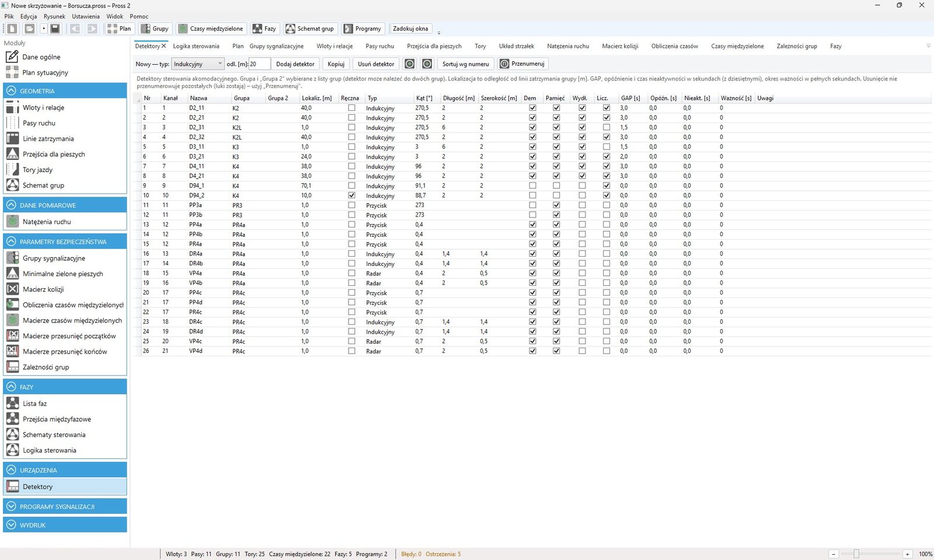Click the Schemat grup toolbar button icon
Image resolution: width=934 pixels, height=560 pixels.
290,29
